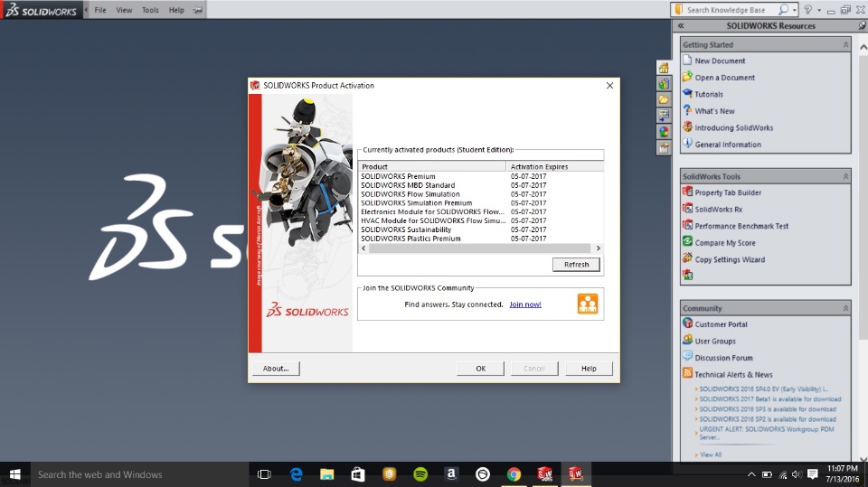Collapse the Community section
Image resolution: width=868 pixels, height=487 pixels.
(845, 308)
